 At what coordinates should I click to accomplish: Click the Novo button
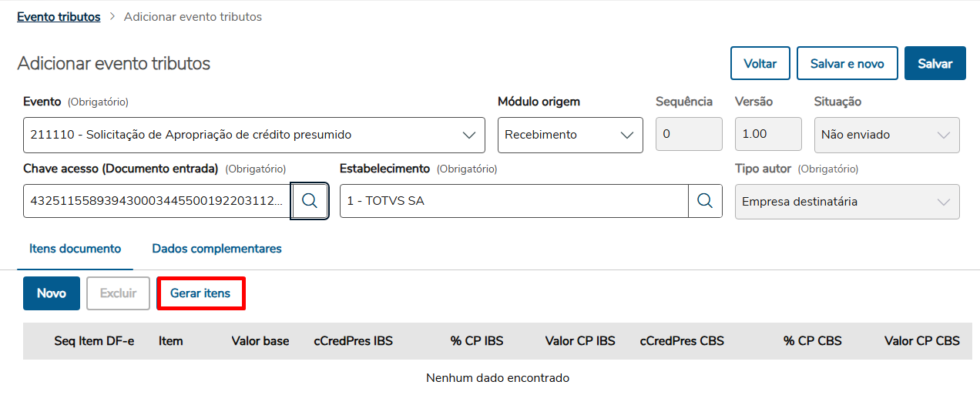(52, 293)
